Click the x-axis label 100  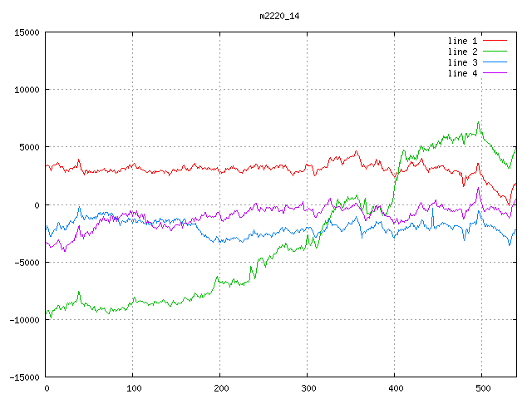click(x=134, y=388)
